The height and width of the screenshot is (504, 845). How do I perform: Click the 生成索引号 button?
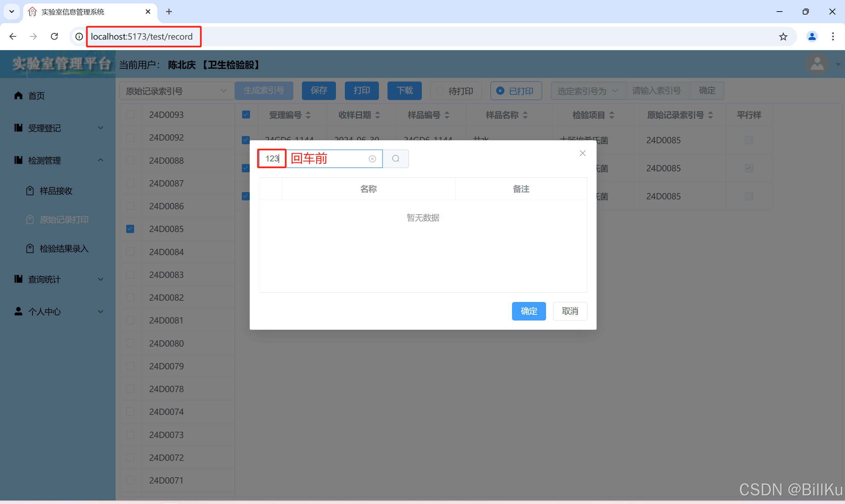264,91
